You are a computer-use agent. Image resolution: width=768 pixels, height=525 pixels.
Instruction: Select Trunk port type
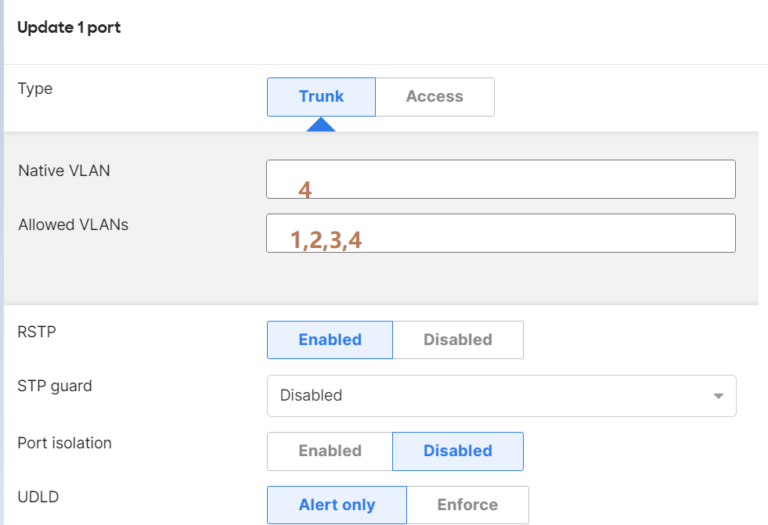click(x=321, y=96)
